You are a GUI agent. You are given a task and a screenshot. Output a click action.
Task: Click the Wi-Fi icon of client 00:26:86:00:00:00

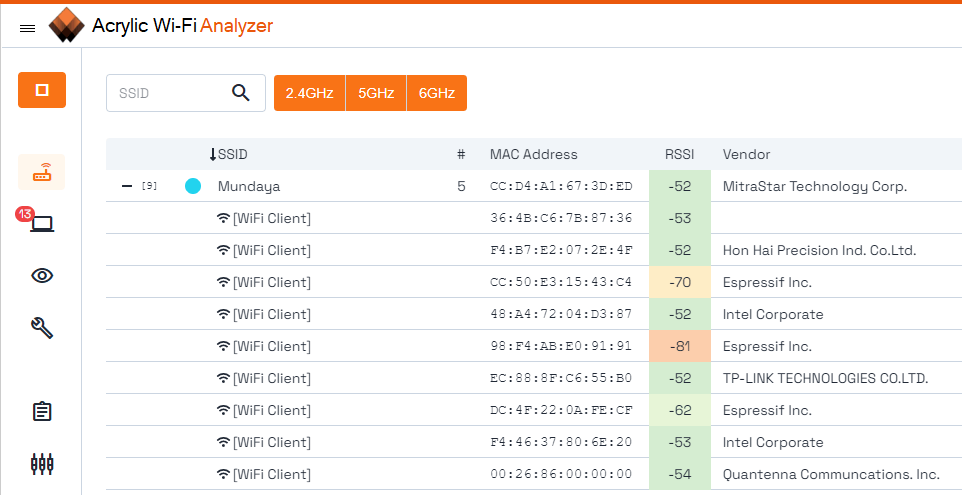point(223,474)
